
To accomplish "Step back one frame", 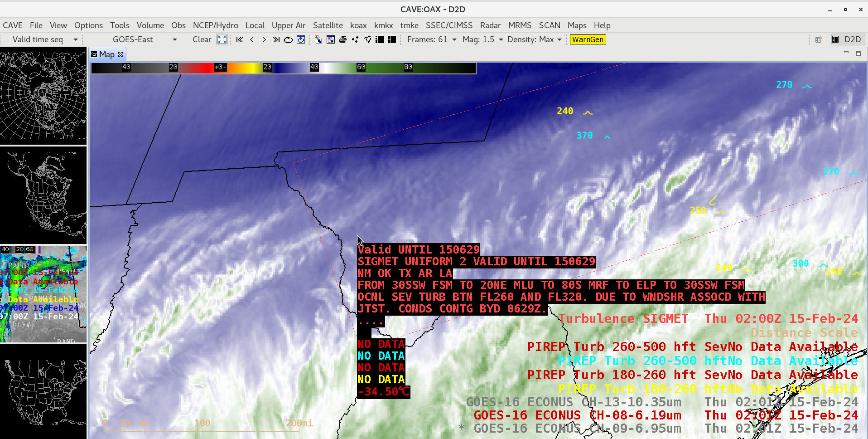I will click(x=252, y=39).
